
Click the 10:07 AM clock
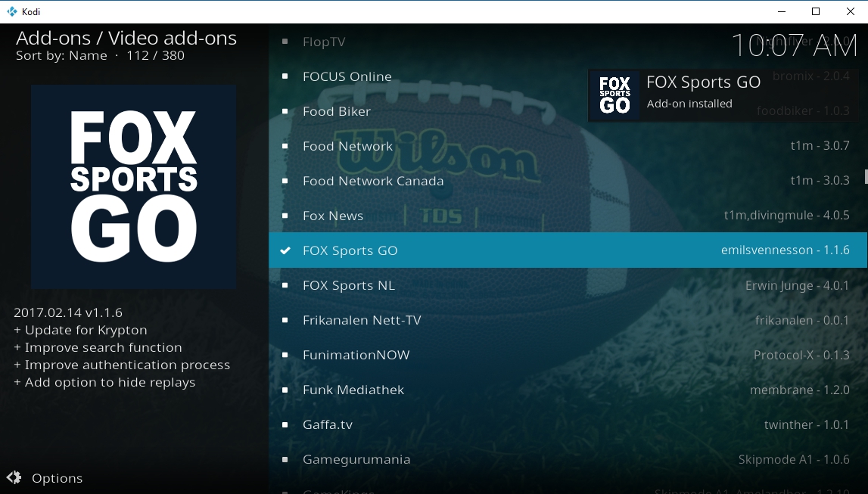point(794,45)
